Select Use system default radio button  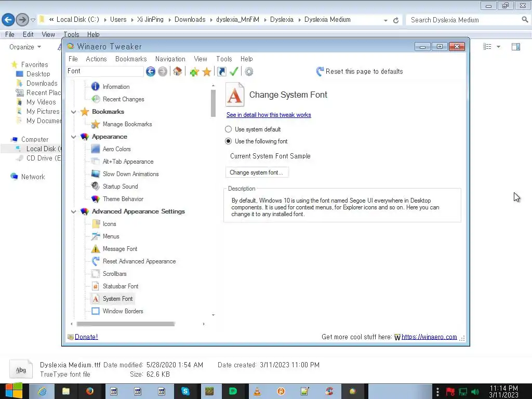coord(229,129)
